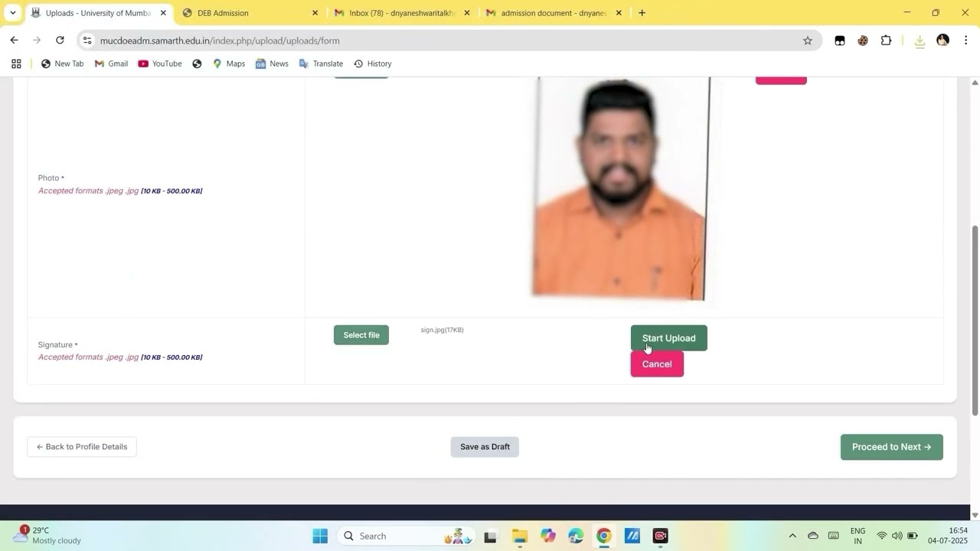Open the screen recorder taskbar icon
This screenshot has height=551, width=980.
[661, 536]
